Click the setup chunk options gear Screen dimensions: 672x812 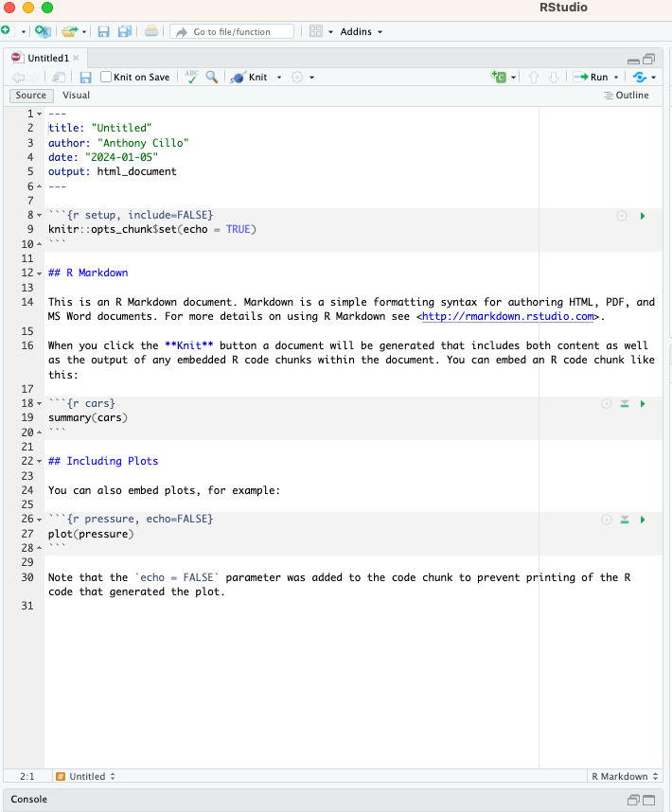(622, 216)
